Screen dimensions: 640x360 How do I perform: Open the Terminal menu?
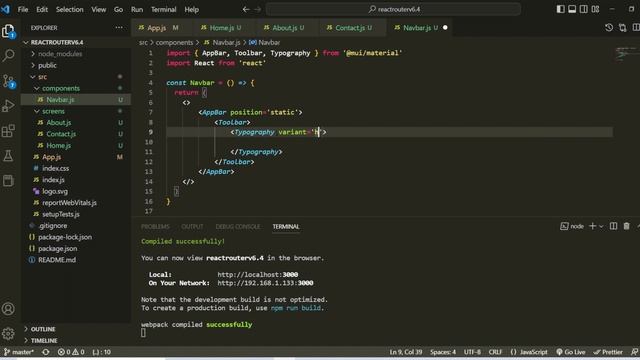(x=163, y=9)
